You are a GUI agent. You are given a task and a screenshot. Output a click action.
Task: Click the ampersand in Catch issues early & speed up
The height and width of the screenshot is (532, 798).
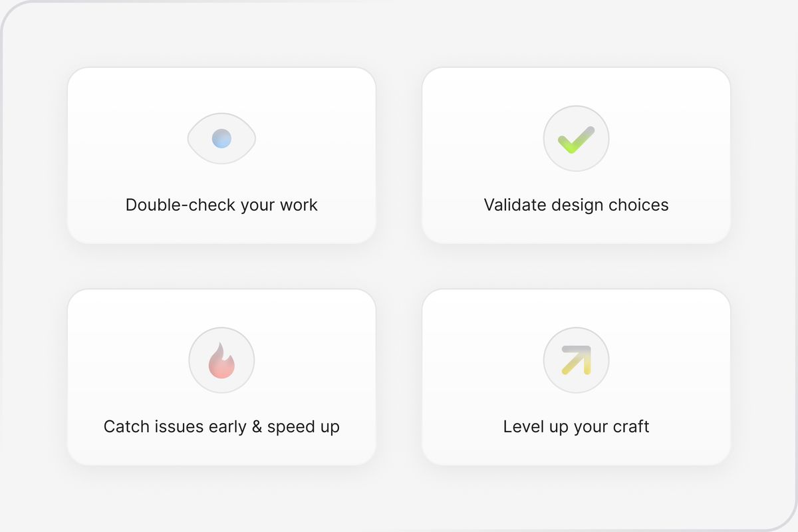257,426
